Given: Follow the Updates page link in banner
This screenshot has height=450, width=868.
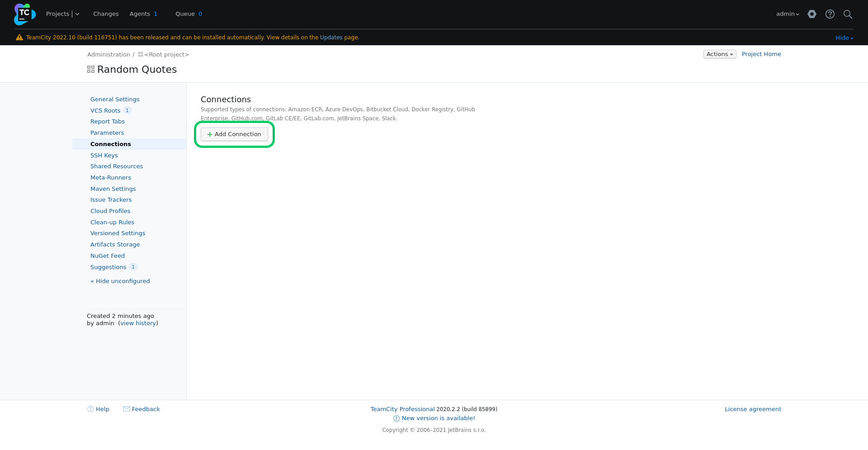Looking at the screenshot, I should (331, 38).
